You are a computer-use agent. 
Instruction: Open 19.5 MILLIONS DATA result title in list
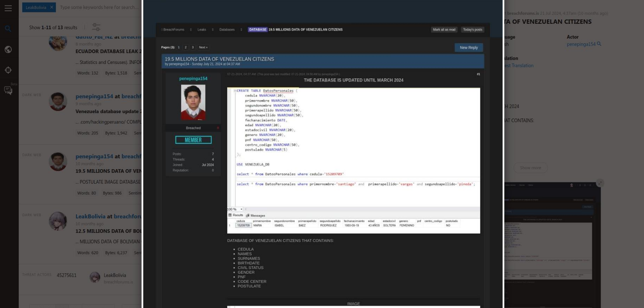[x=109, y=171]
